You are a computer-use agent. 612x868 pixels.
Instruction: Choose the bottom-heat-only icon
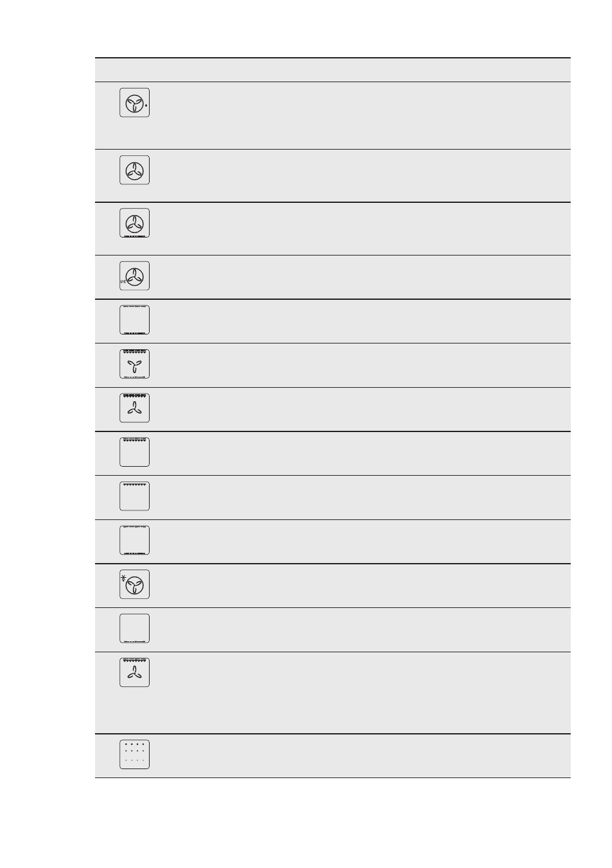click(x=134, y=629)
